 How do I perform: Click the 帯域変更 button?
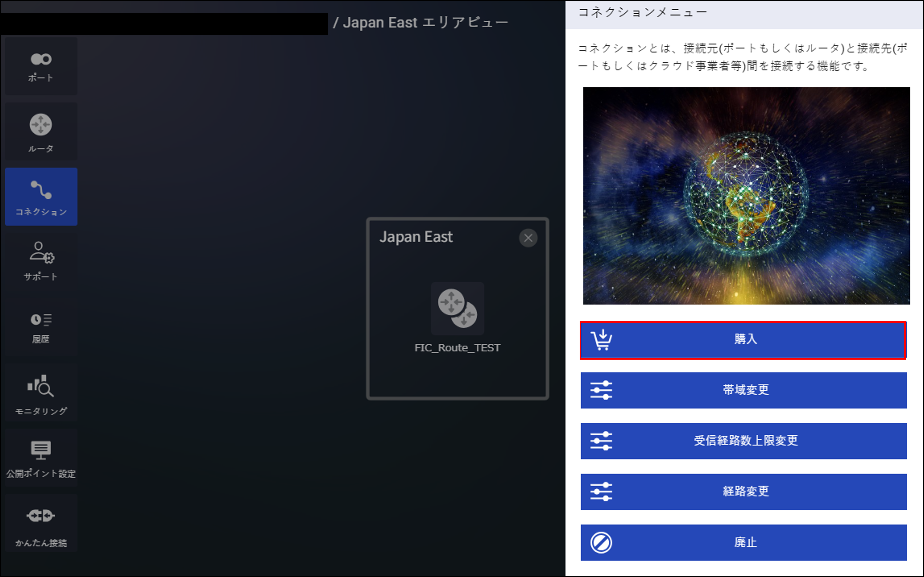[743, 390]
